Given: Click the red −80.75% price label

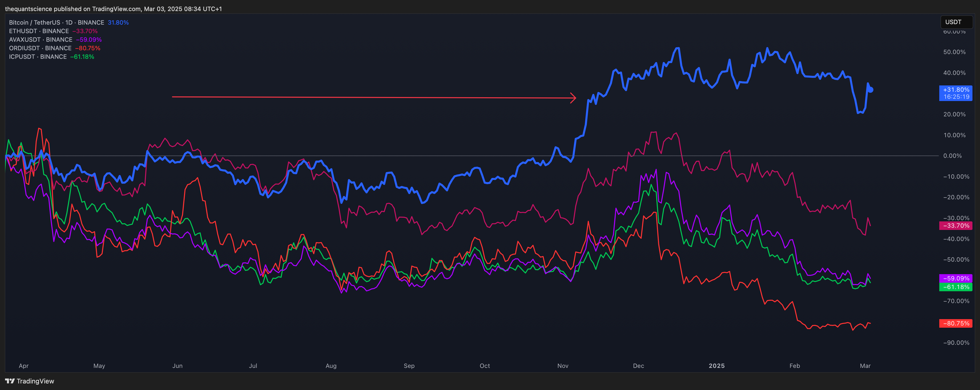Looking at the screenshot, I should tap(956, 323).
